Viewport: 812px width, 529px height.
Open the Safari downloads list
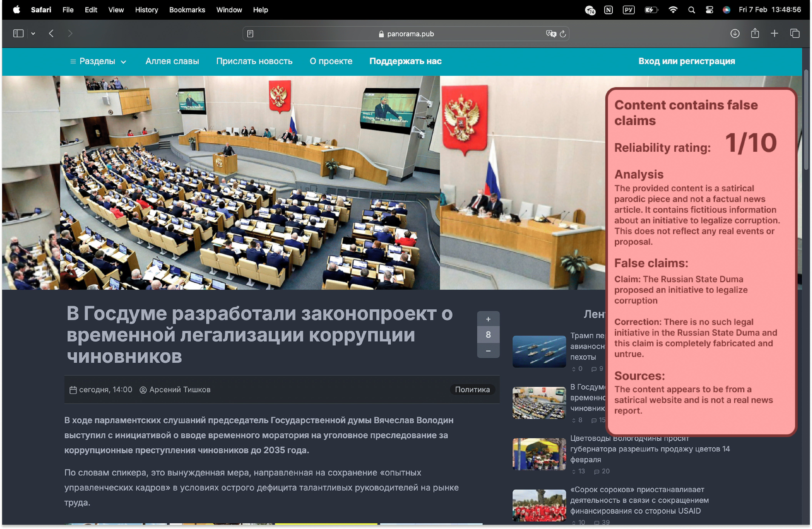pos(734,33)
